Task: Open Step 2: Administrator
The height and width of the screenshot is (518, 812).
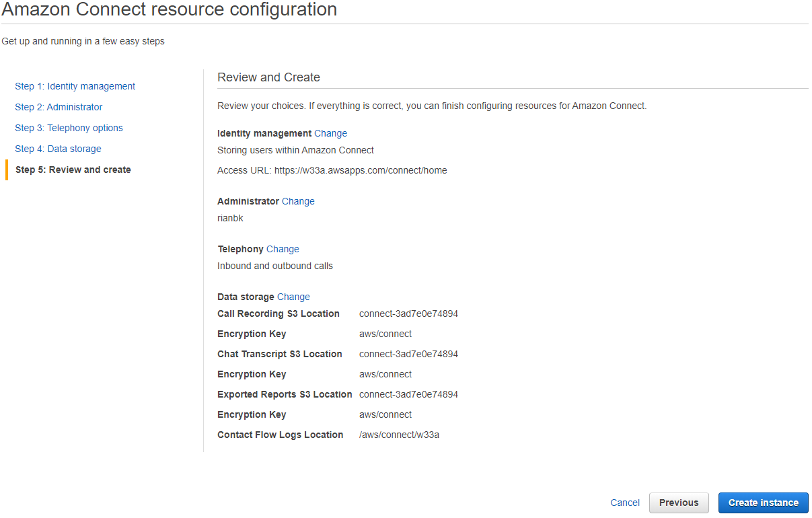Action: coord(59,107)
